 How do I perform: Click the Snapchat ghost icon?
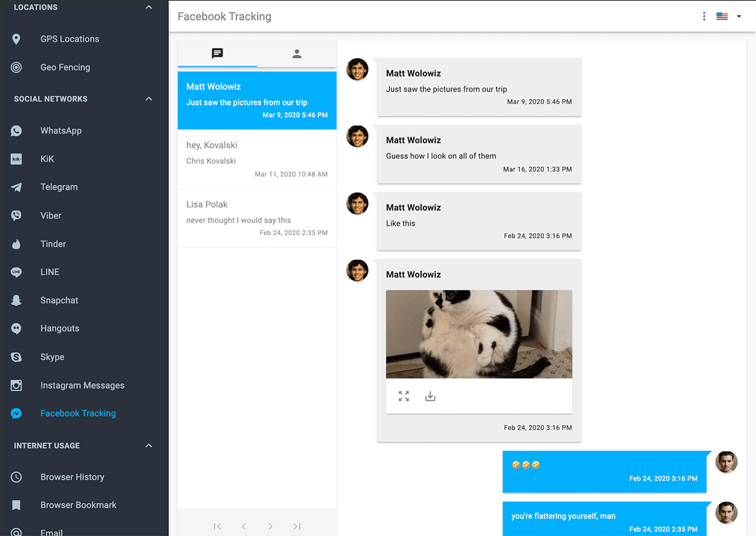[x=17, y=300]
